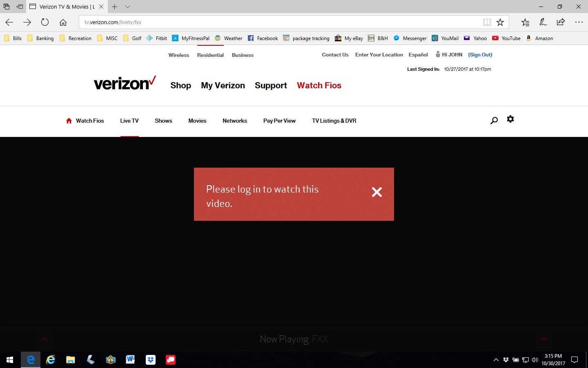The height and width of the screenshot is (368, 588).
Task: Click Enter Your Location
Action: click(379, 54)
